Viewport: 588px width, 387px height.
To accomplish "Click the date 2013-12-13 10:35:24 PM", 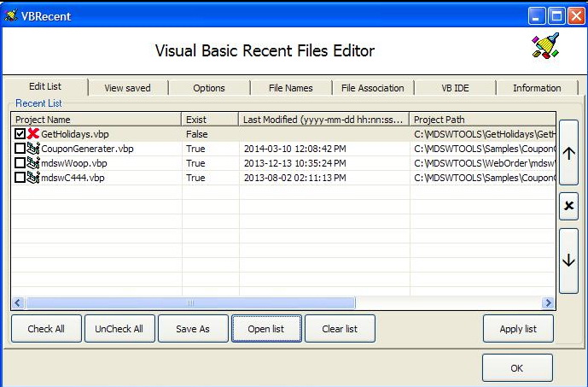I will [294, 163].
